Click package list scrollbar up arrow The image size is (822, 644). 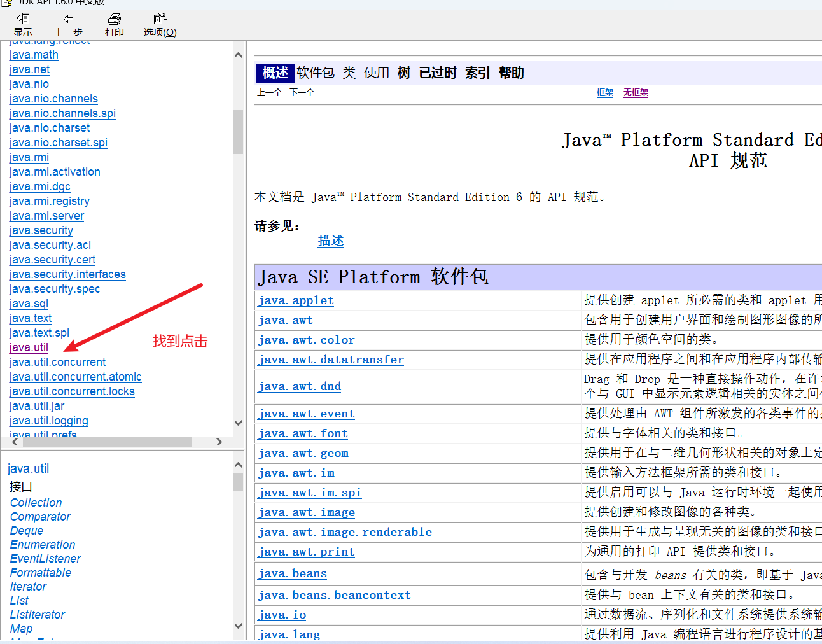point(238,55)
